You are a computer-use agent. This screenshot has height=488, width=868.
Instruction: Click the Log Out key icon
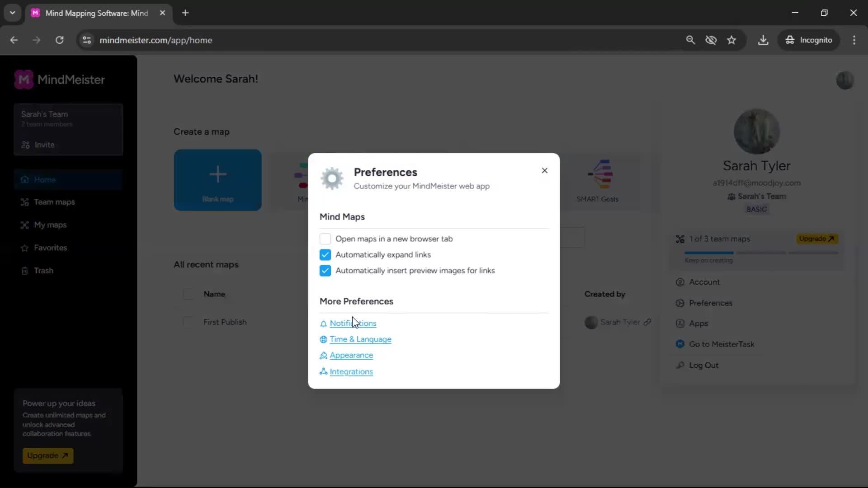pyautogui.click(x=680, y=365)
